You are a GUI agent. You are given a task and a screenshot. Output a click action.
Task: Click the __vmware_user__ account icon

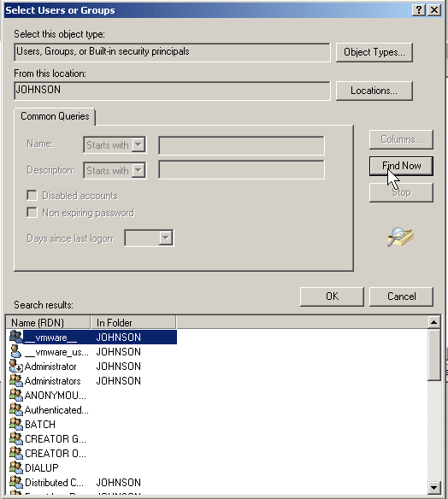click(15, 351)
